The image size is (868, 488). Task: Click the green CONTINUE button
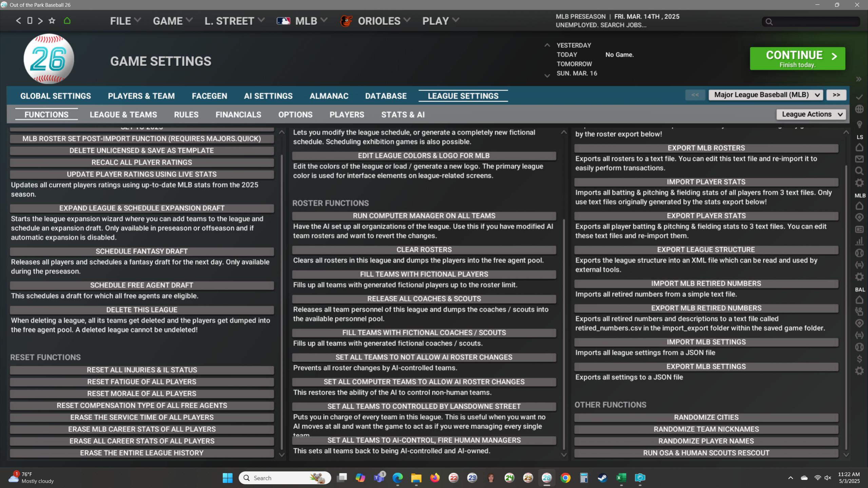797,59
